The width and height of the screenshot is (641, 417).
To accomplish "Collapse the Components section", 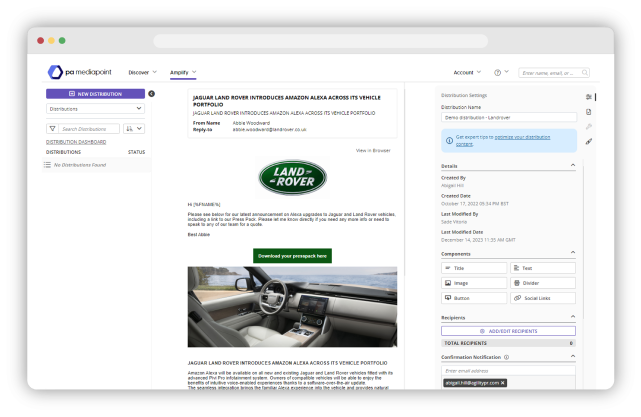I will 573,254.
